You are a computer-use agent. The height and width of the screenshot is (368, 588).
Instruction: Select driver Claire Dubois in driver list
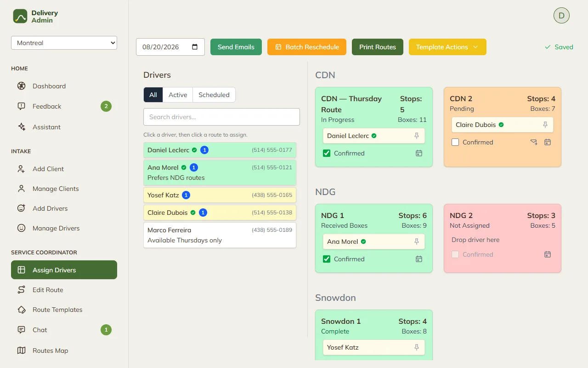click(x=220, y=213)
